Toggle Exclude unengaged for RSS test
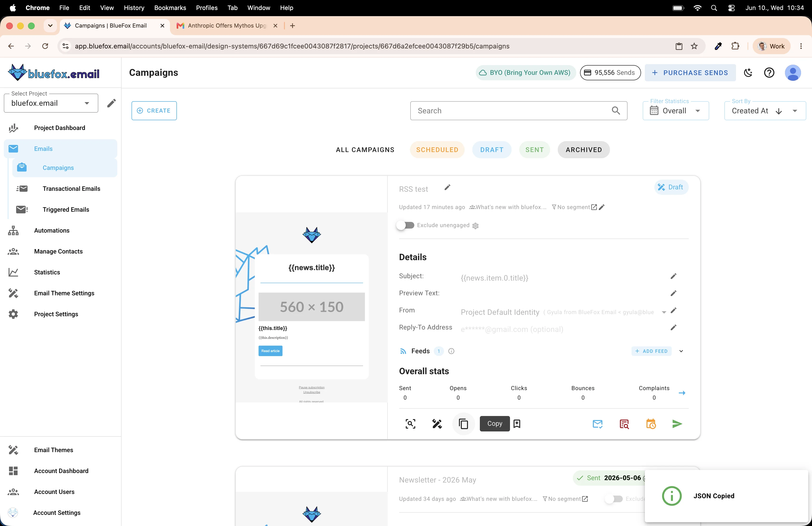 [x=405, y=225]
